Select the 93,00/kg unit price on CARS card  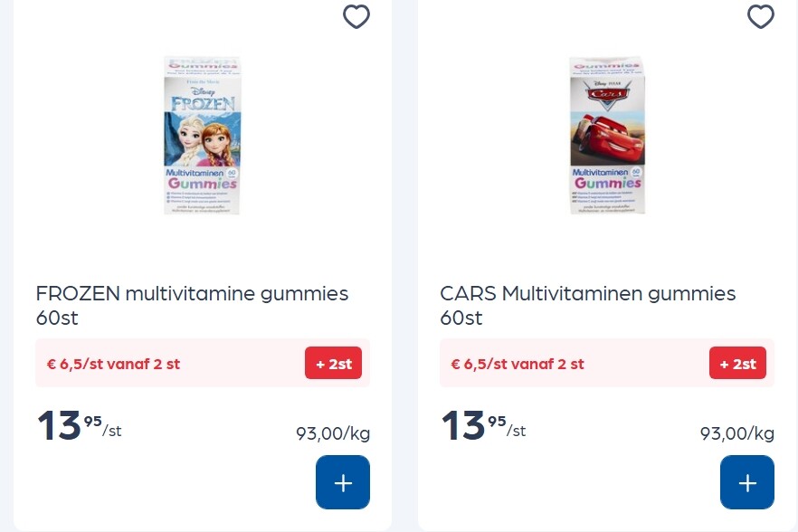click(x=737, y=433)
